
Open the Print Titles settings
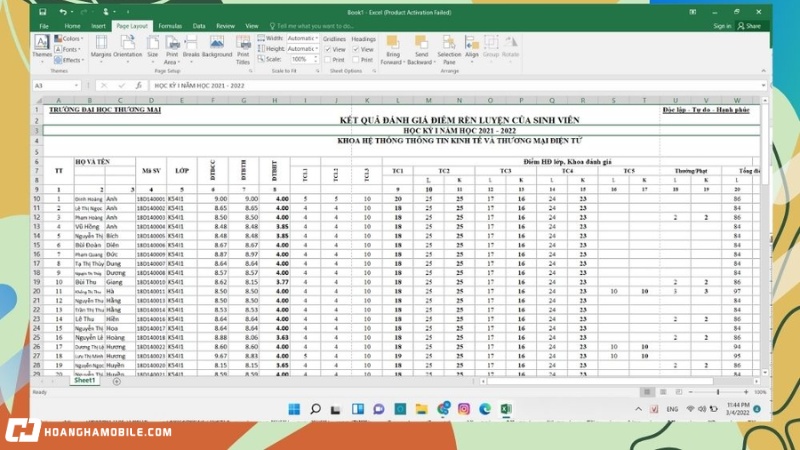(x=243, y=49)
